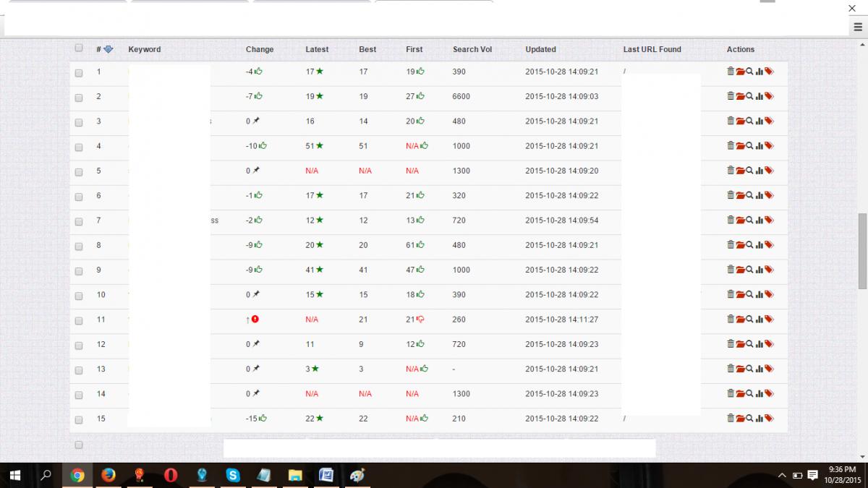The width and height of the screenshot is (868, 488).
Task: Click the thumbs-down icon in row 11 First
Action: (x=420, y=319)
